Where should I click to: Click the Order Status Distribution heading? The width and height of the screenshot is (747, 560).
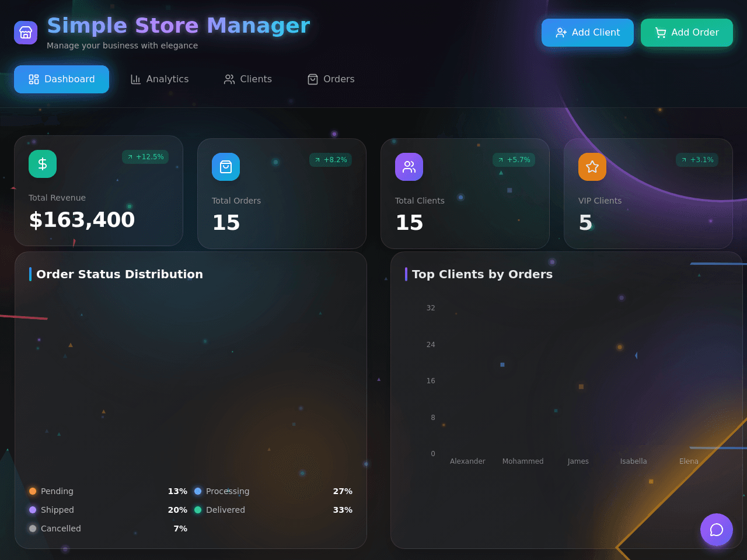pyautogui.click(x=120, y=274)
